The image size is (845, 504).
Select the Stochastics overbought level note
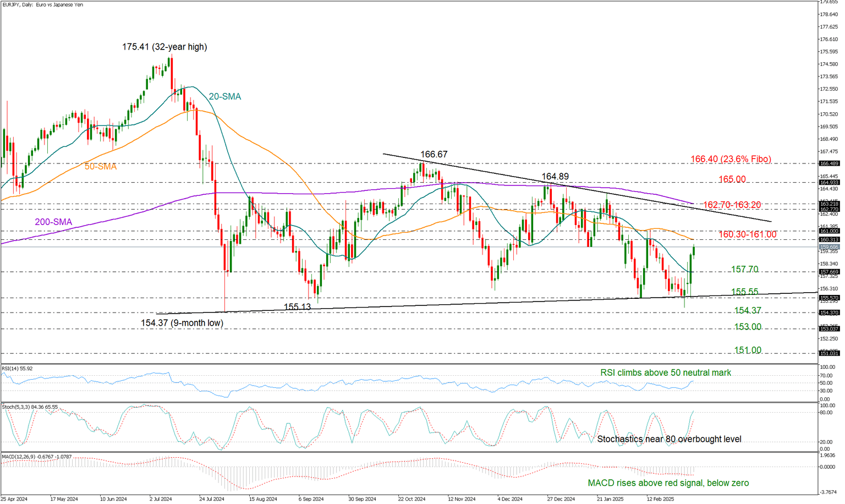[x=670, y=439]
